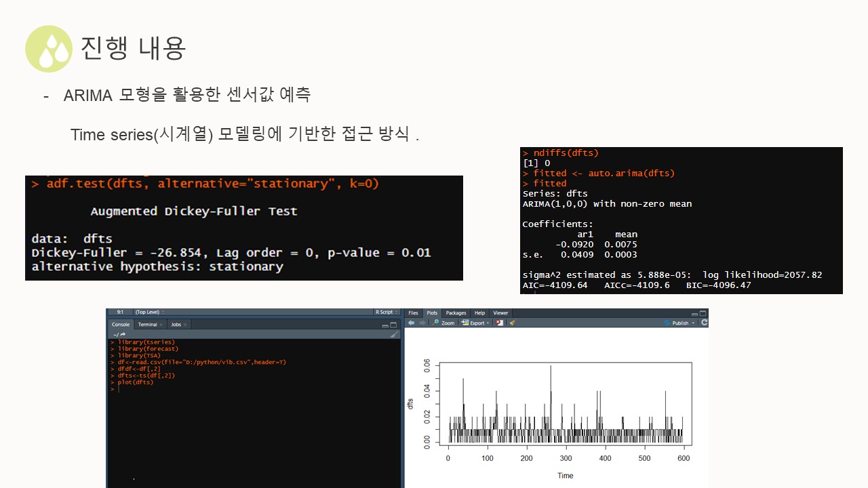
Task: Click the 'ndiffs(dfts)' command line
Action: click(x=561, y=153)
